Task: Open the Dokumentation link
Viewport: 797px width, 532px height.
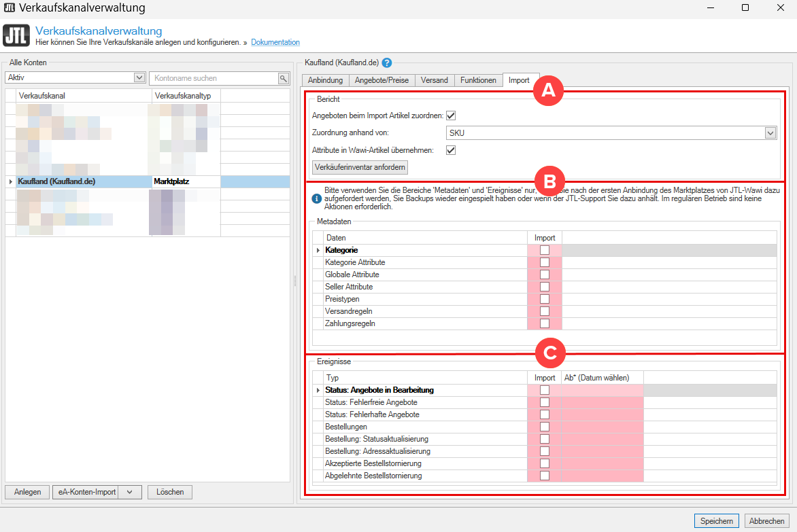Action: click(275, 42)
